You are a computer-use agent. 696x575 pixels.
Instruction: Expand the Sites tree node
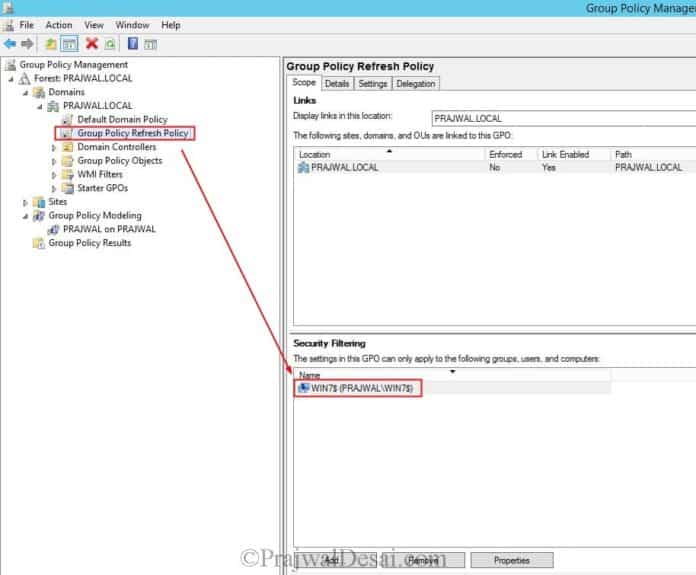pos(25,202)
